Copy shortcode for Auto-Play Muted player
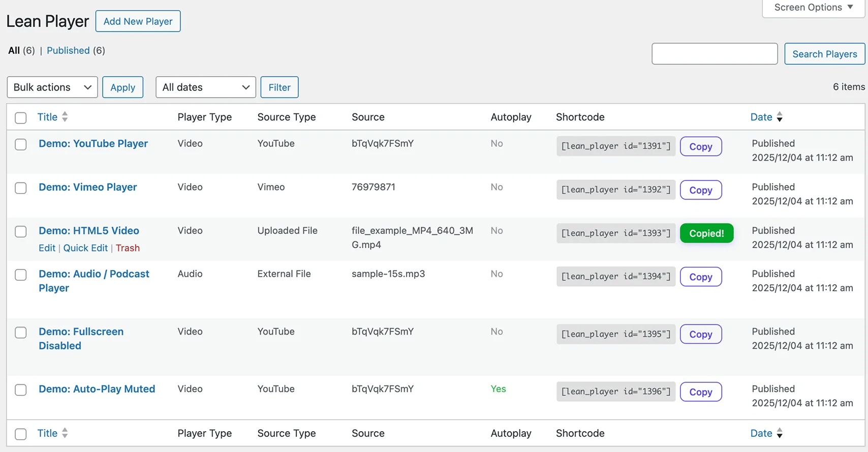Viewport: 868px width, 452px height. [x=700, y=392]
